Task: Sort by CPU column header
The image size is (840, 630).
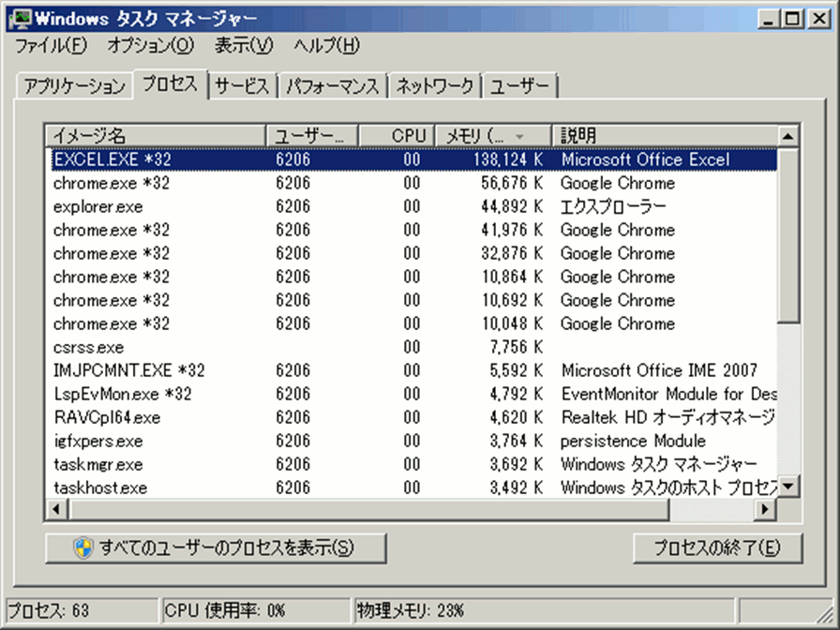Action: [397, 136]
